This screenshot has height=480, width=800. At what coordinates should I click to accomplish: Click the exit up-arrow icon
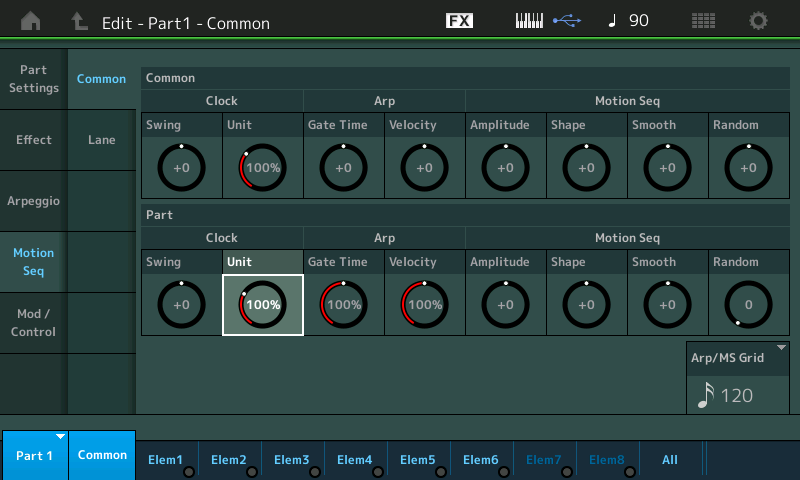point(79,21)
